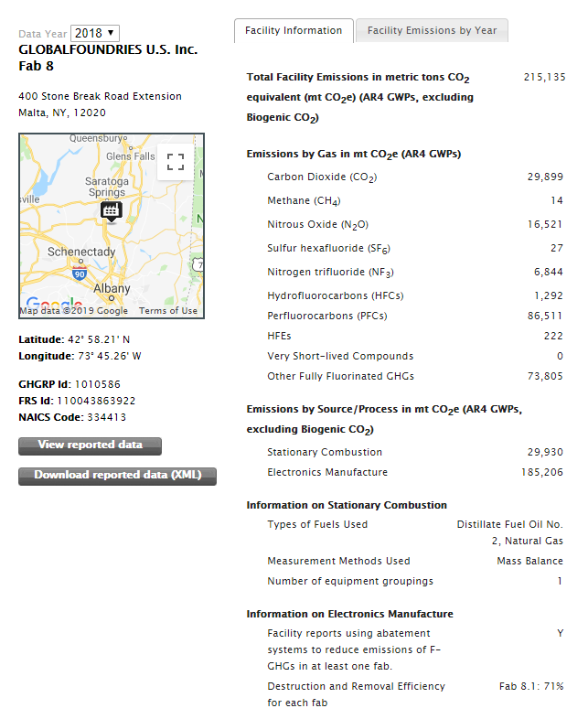
Task: Click Sulfur hexafluoride (SF6) label
Action: point(328,249)
